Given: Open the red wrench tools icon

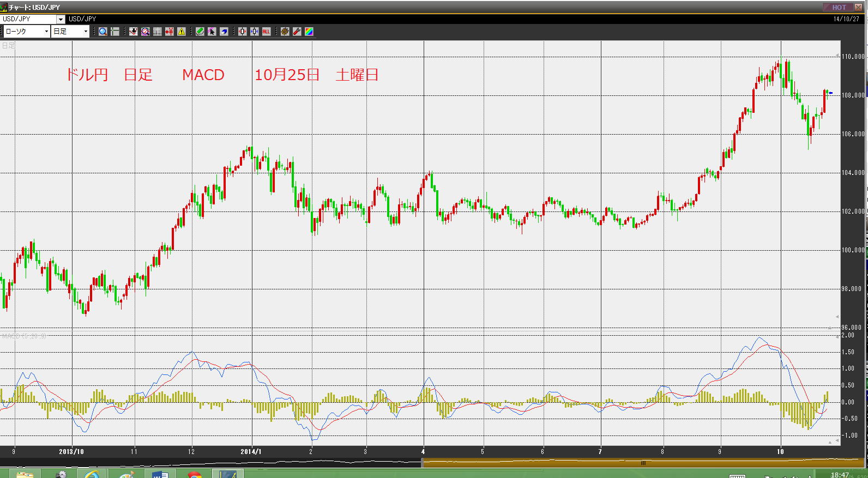Looking at the screenshot, I should (x=297, y=32).
